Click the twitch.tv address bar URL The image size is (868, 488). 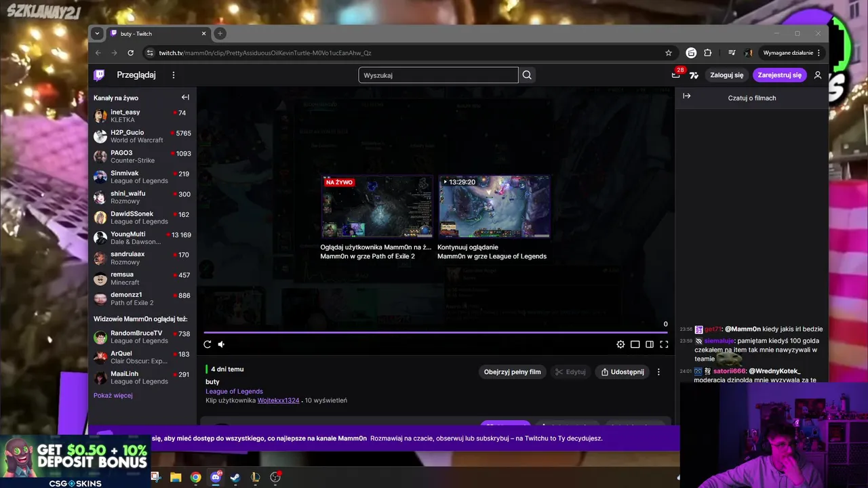click(265, 53)
